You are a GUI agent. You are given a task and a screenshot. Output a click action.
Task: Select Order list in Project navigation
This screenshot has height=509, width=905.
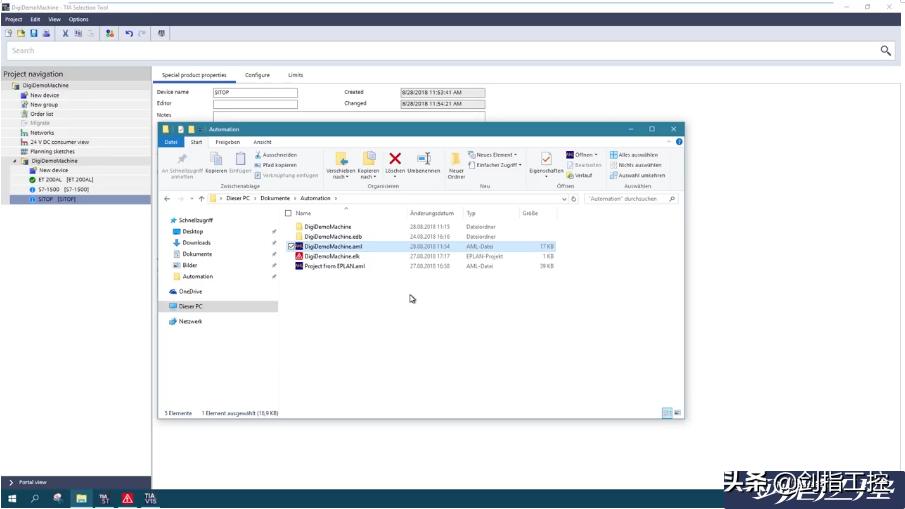(42, 114)
